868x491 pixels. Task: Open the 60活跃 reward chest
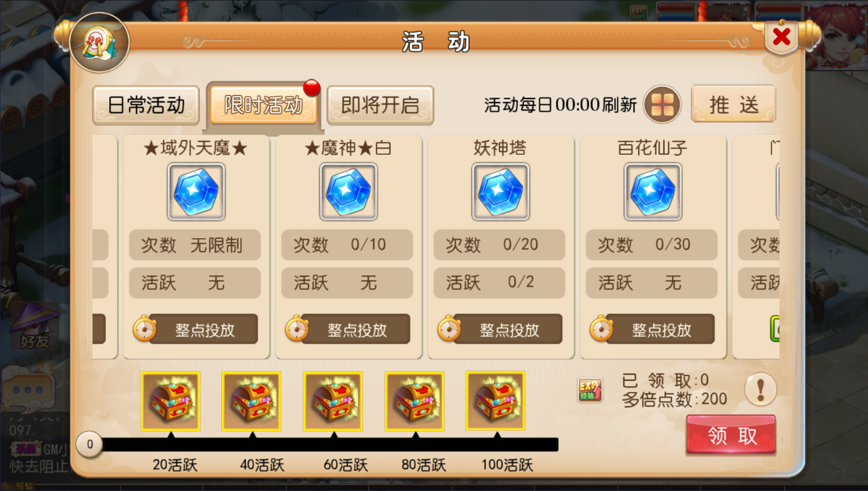[x=333, y=401]
